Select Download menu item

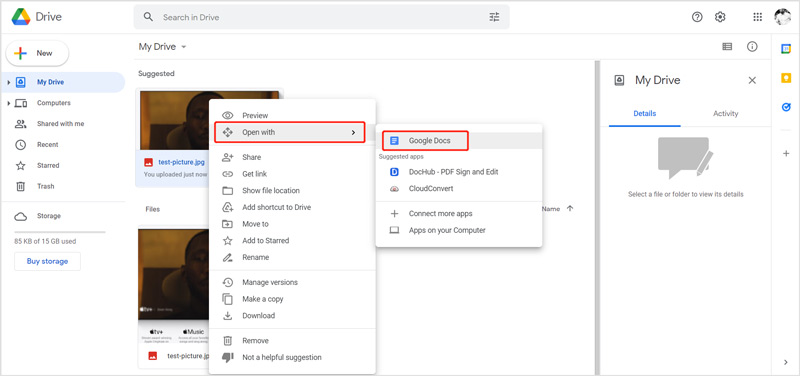pyautogui.click(x=292, y=315)
